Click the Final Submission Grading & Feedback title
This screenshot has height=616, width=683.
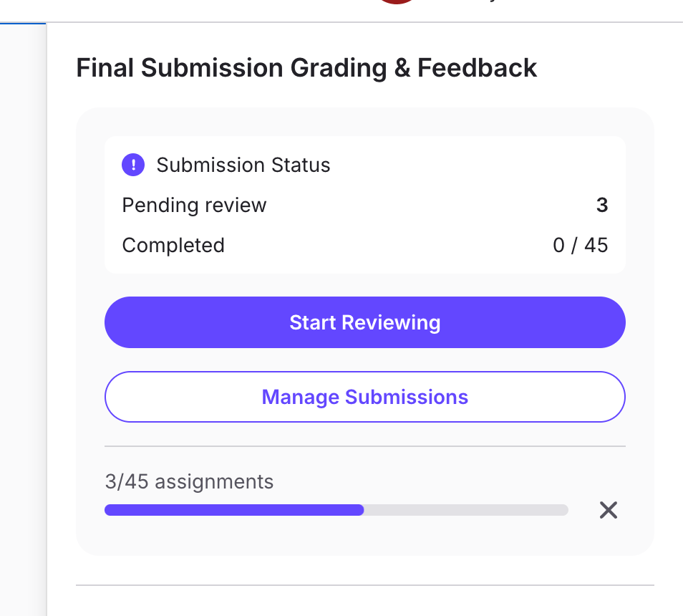[306, 68]
